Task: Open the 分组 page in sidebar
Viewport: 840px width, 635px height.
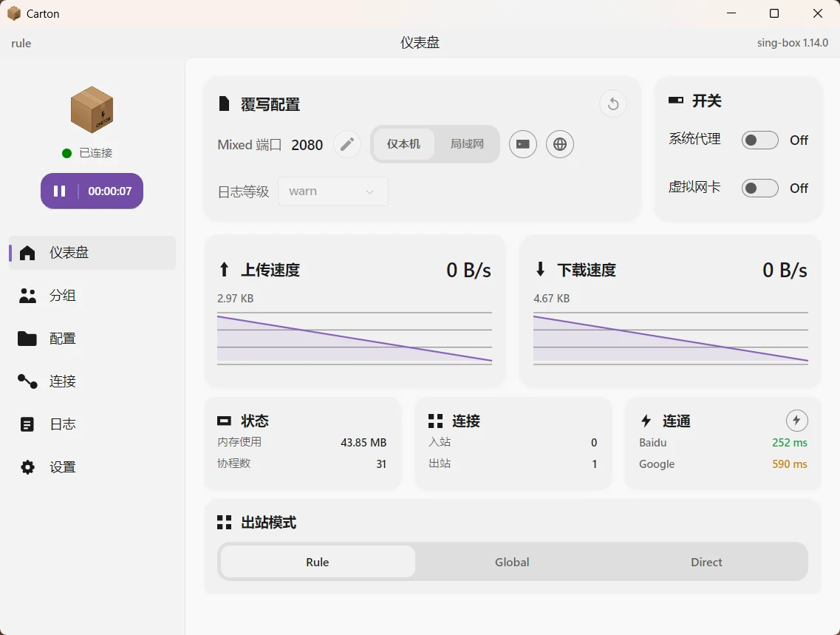Action: pos(92,295)
